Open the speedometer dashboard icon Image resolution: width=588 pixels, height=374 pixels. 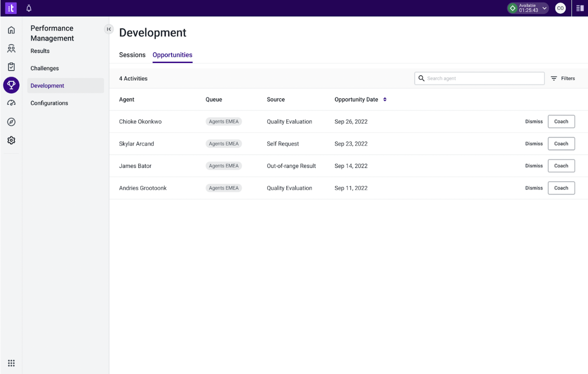[11, 103]
